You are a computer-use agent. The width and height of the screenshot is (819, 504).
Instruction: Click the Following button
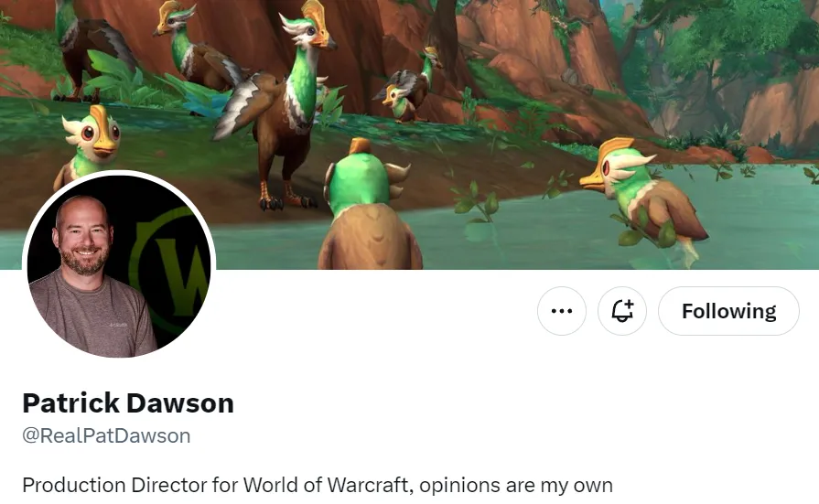coord(728,311)
